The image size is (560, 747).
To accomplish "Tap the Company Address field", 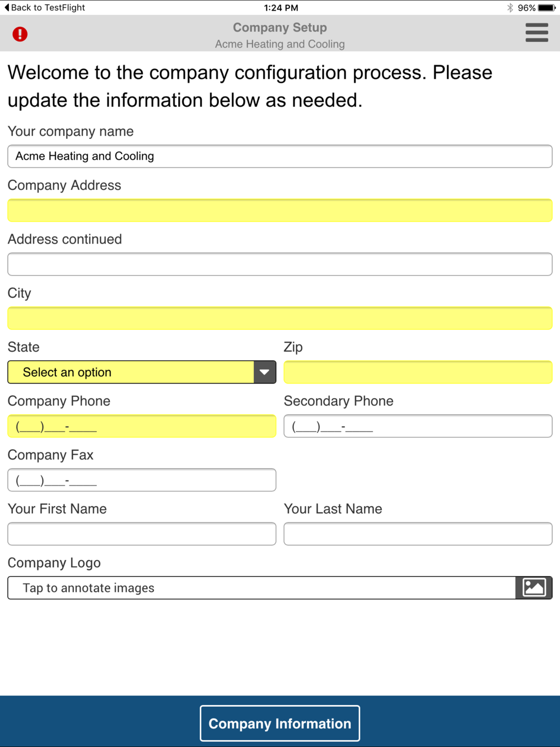I will click(280, 211).
